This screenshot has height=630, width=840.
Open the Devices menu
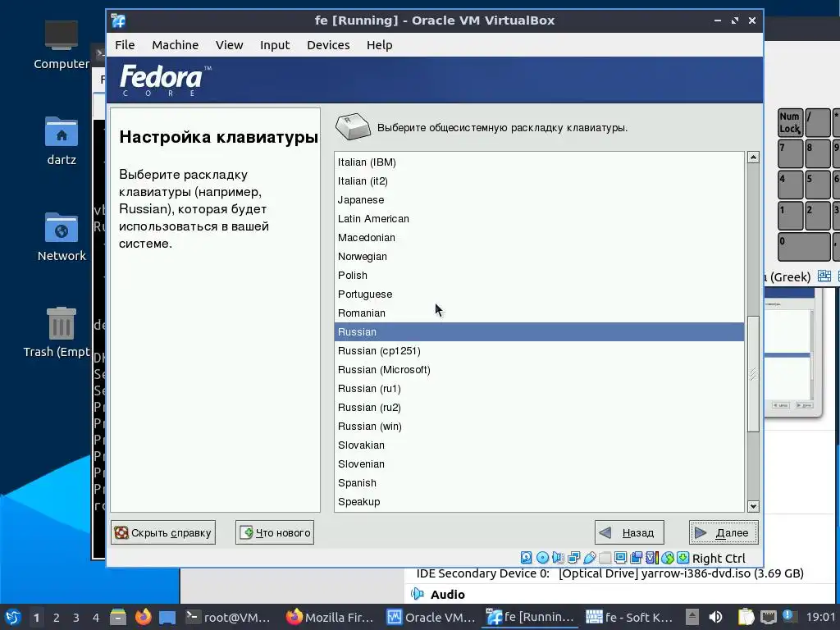[x=328, y=45]
